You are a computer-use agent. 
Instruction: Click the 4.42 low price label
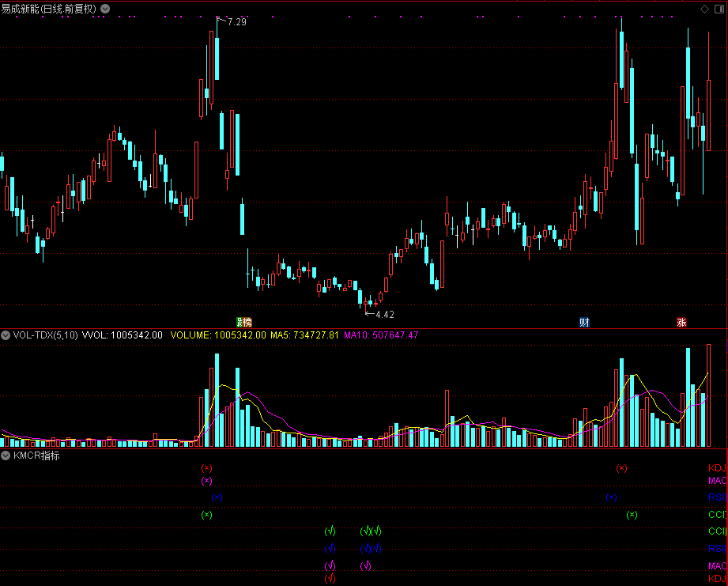pyautogui.click(x=384, y=315)
